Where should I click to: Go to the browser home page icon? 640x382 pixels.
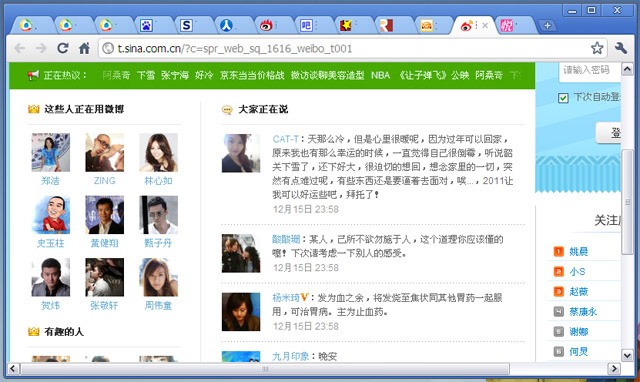84,48
